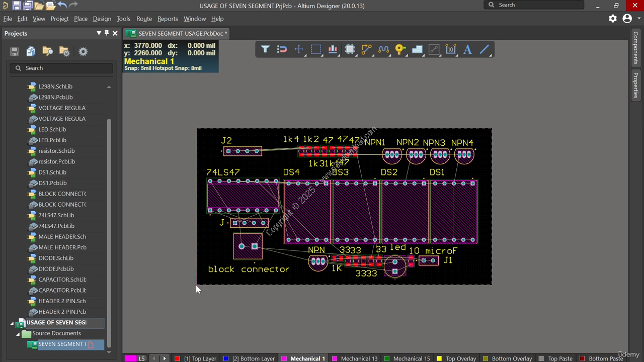Viewport: 644px width, 362px height.
Task: Open the Reports menu
Action: tap(168, 19)
